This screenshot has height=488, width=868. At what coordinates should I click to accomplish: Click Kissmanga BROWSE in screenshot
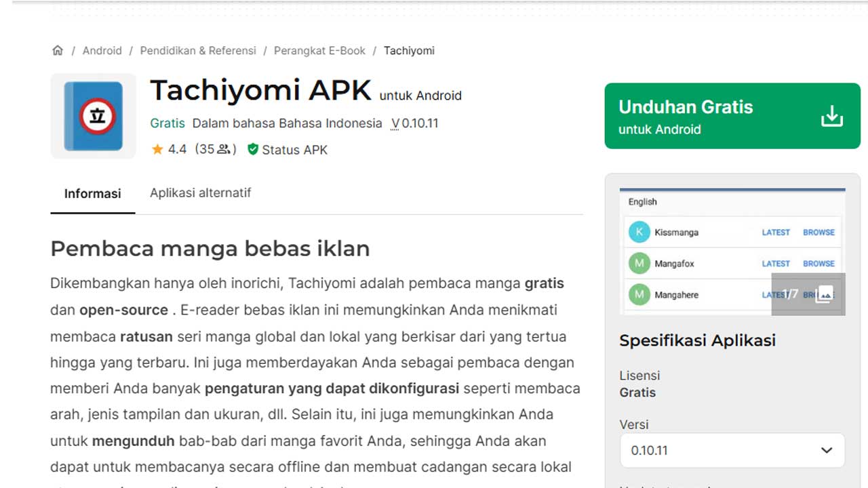tap(818, 232)
